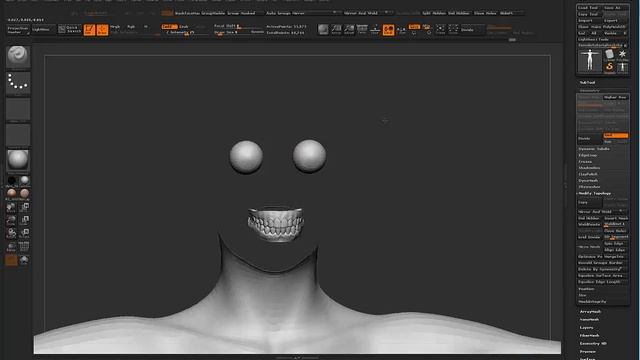Open the Geometry HD subpalette
This screenshot has height=360, width=640.
pyautogui.click(x=593, y=344)
